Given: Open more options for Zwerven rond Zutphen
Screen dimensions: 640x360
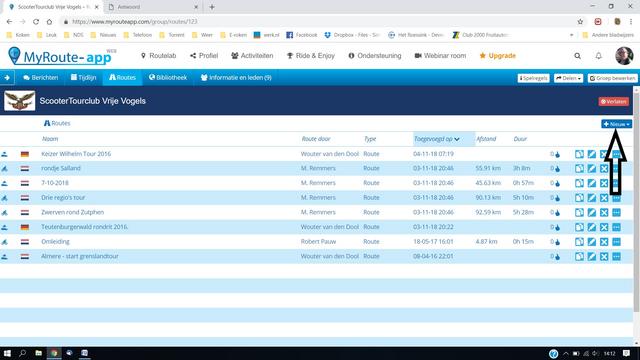Looking at the screenshot, I should (616, 213).
